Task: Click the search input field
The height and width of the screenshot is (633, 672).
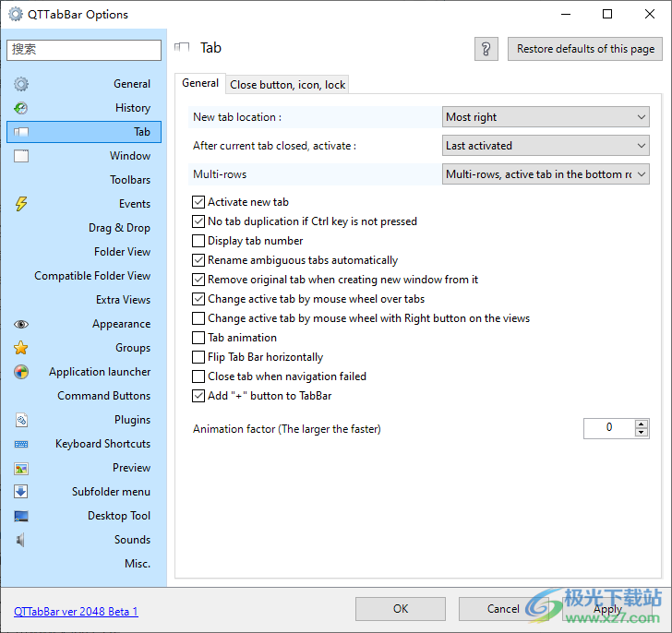Action: coord(84,50)
